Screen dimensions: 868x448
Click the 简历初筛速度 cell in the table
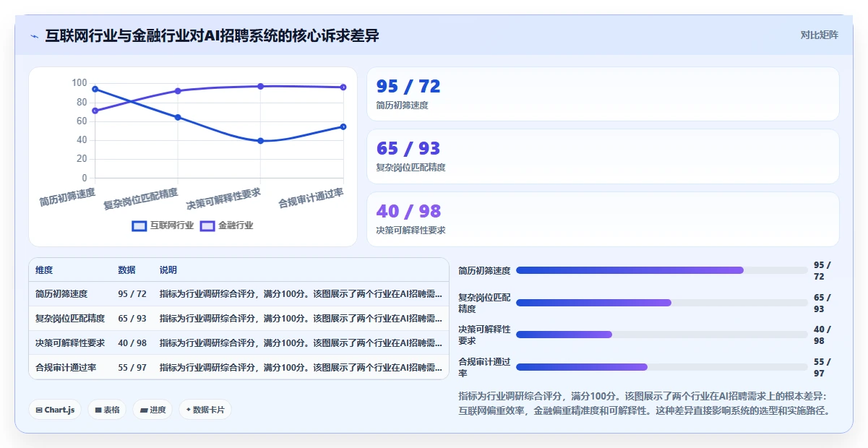61,294
